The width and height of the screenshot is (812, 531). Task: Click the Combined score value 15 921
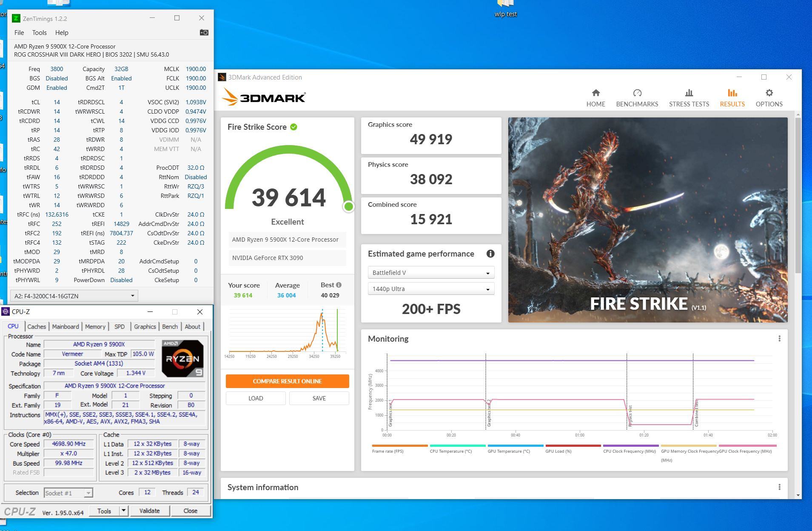click(x=431, y=219)
